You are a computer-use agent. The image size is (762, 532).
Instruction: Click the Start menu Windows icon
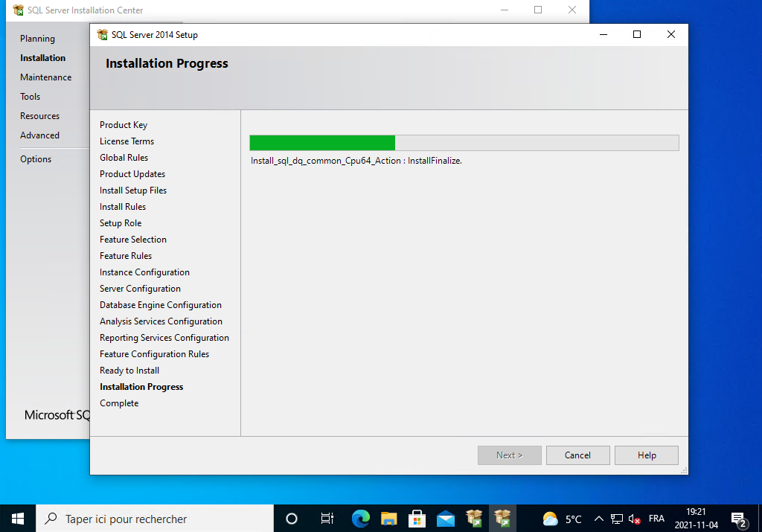[18, 519]
